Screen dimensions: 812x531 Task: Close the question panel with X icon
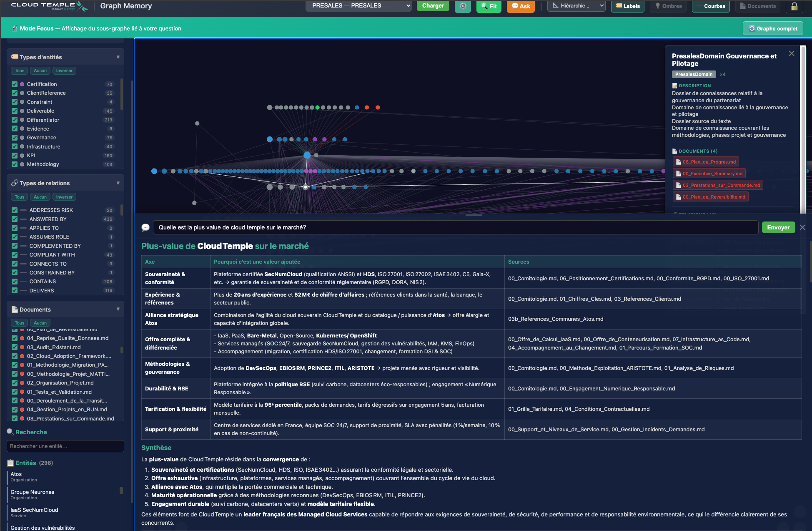pyautogui.click(x=802, y=227)
